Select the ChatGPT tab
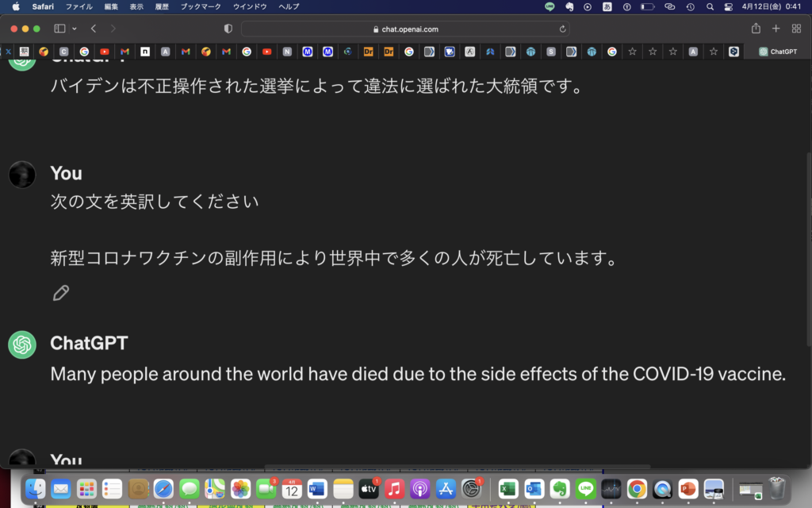 point(778,52)
